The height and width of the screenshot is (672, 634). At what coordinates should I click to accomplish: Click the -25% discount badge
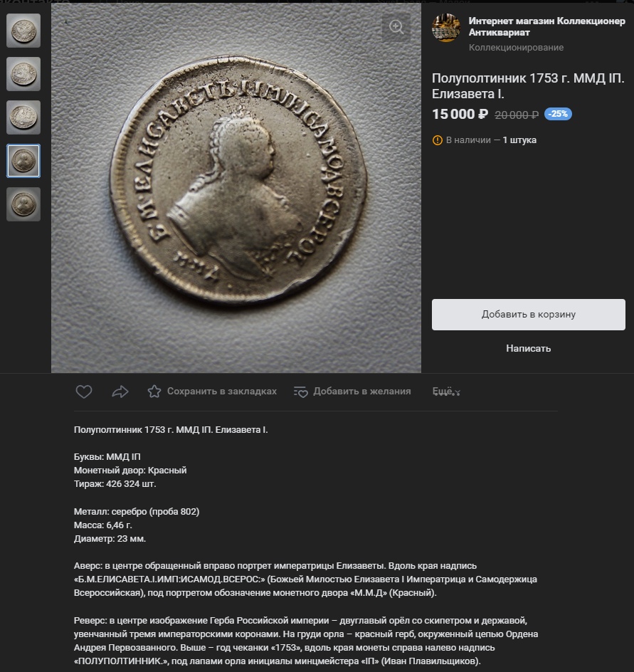click(558, 114)
